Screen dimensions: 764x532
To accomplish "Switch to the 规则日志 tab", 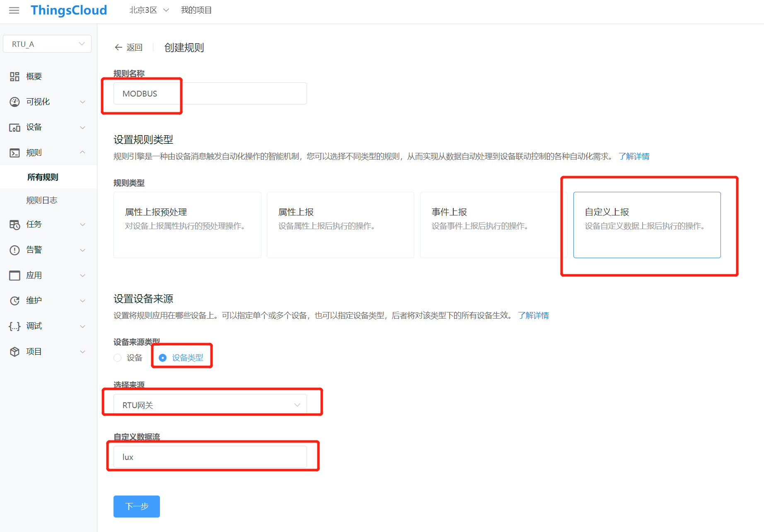I will pos(42,200).
